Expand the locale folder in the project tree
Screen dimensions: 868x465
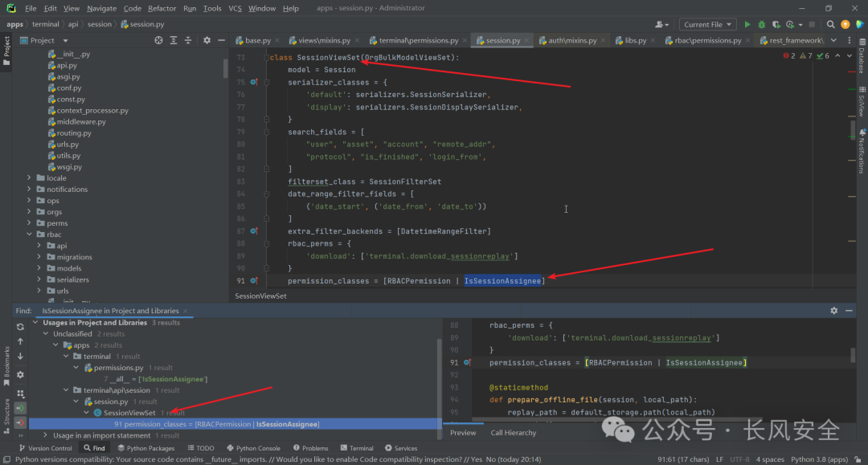[x=30, y=178]
